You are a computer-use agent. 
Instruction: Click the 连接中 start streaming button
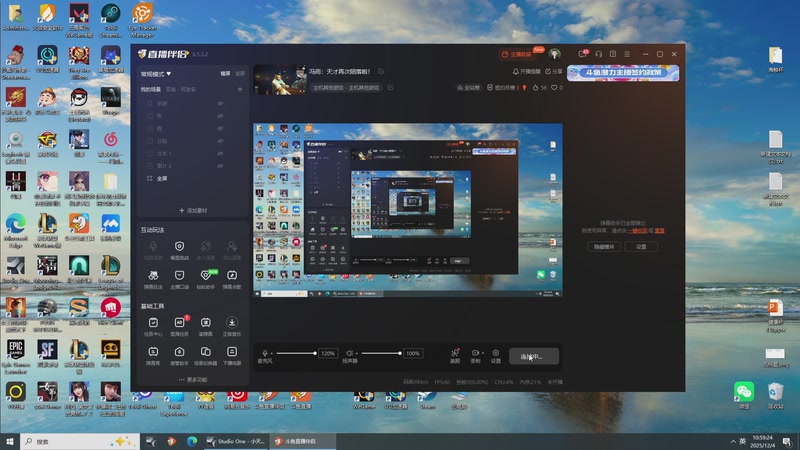click(x=534, y=356)
